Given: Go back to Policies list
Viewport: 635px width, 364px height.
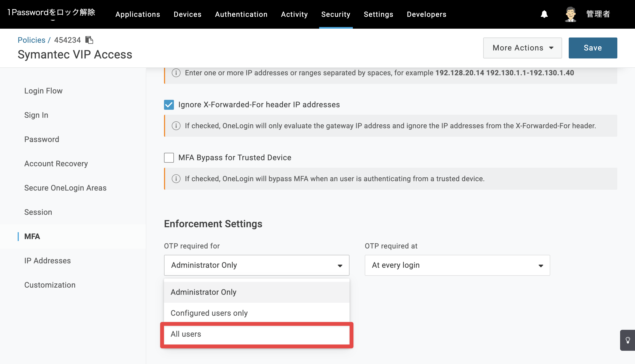Looking at the screenshot, I should (x=31, y=40).
